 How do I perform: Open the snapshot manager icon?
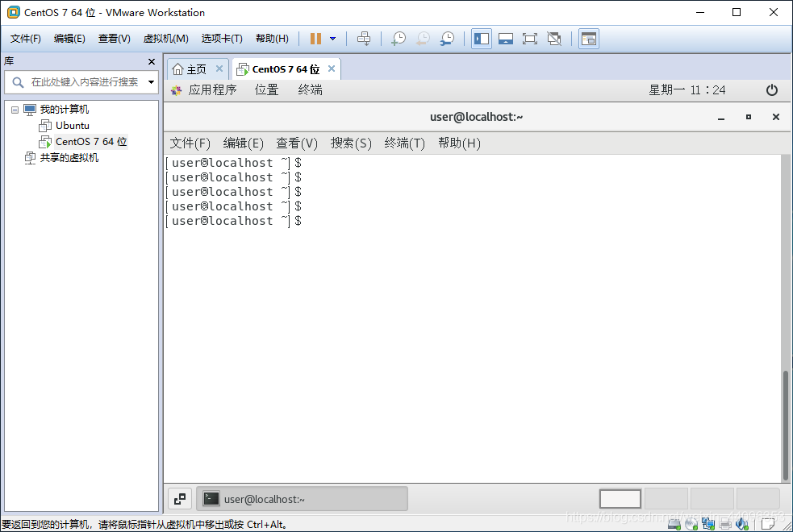tap(447, 39)
